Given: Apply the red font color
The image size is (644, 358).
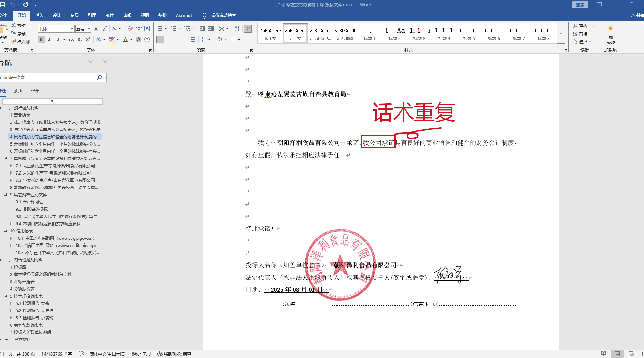Looking at the screenshot, I should point(125,39).
